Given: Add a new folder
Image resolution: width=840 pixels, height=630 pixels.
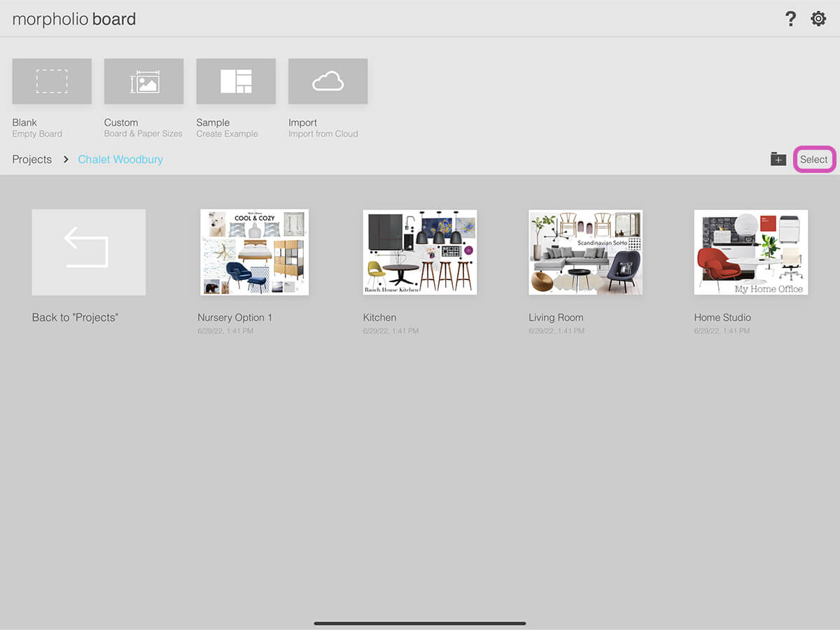Looking at the screenshot, I should point(778,160).
